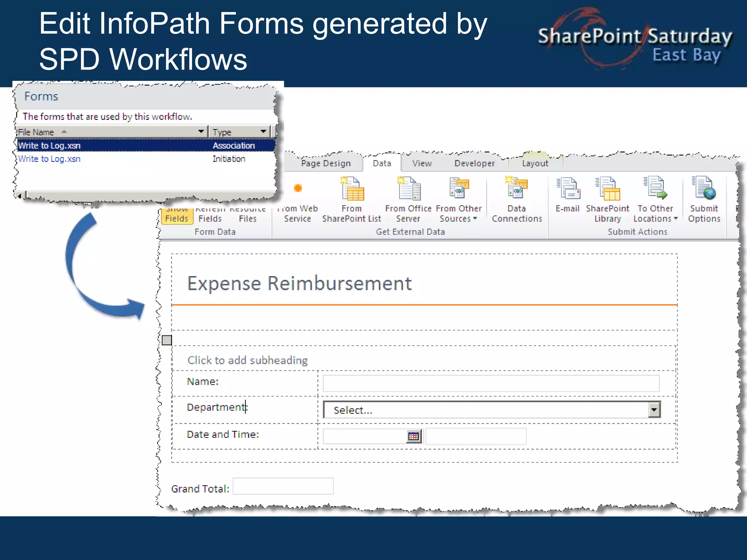Open the Type column filter dropdown
The width and height of the screenshot is (747, 560).
(x=264, y=131)
